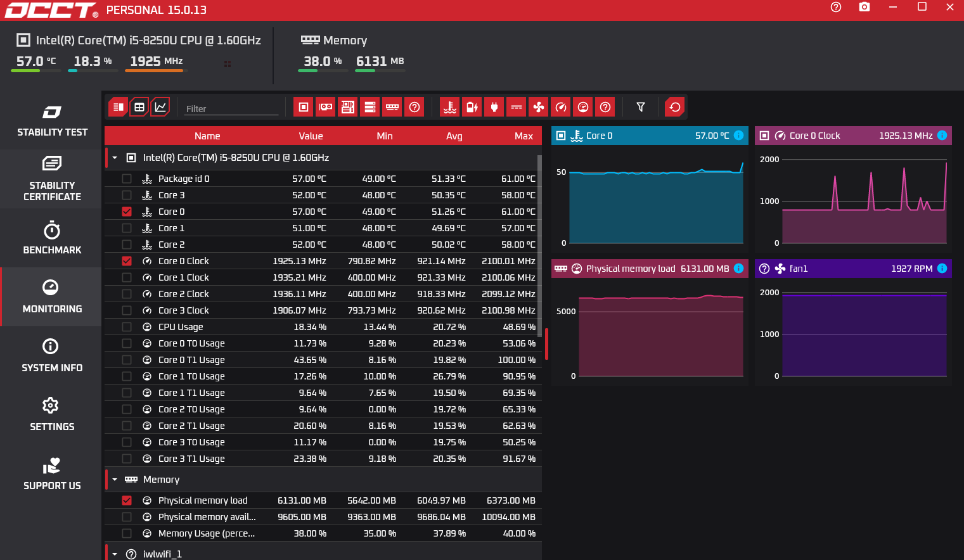The image size is (964, 560).
Task: Uncheck the Core 0 temperature checkbox
Action: (127, 212)
